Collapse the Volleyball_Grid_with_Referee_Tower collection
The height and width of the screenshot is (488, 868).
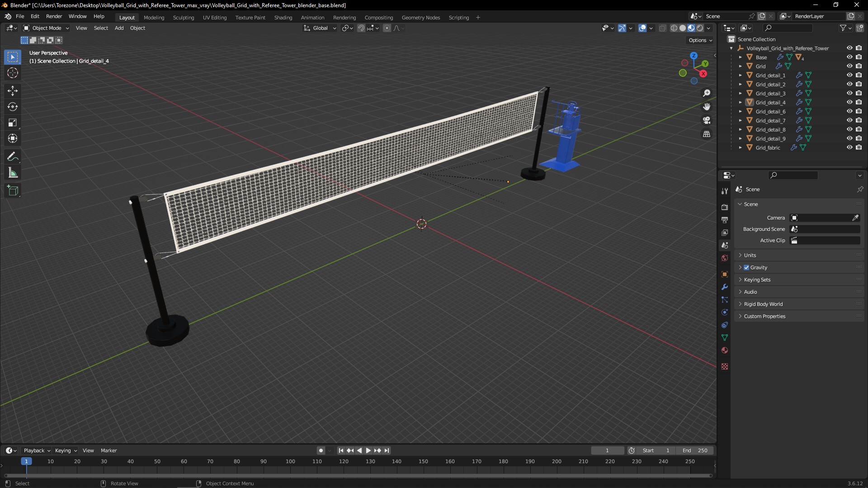[731, 48]
